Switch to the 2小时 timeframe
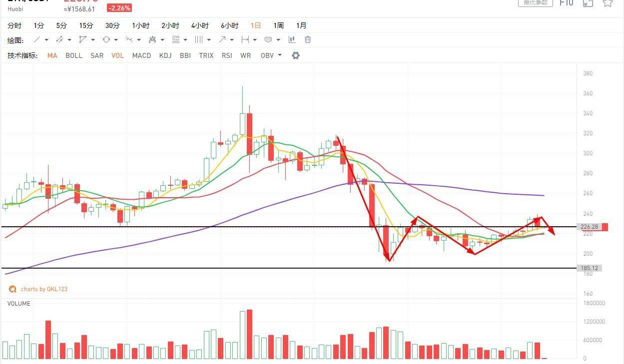 click(170, 25)
